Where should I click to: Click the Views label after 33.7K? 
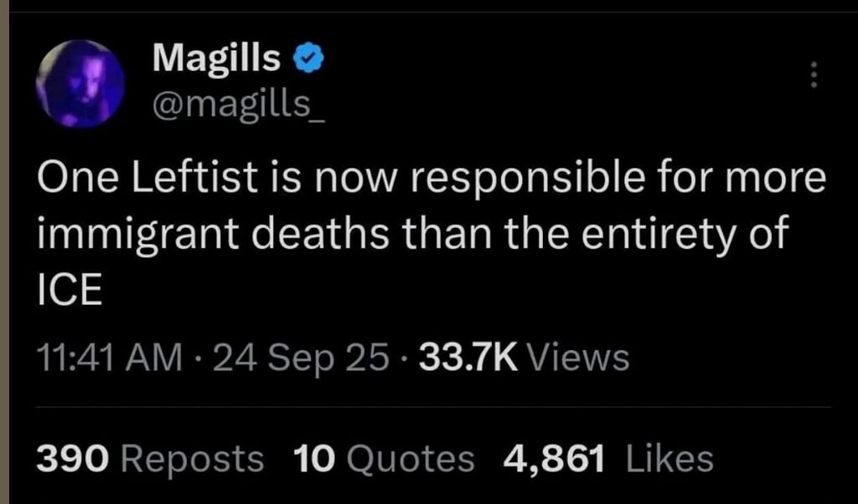(580, 357)
